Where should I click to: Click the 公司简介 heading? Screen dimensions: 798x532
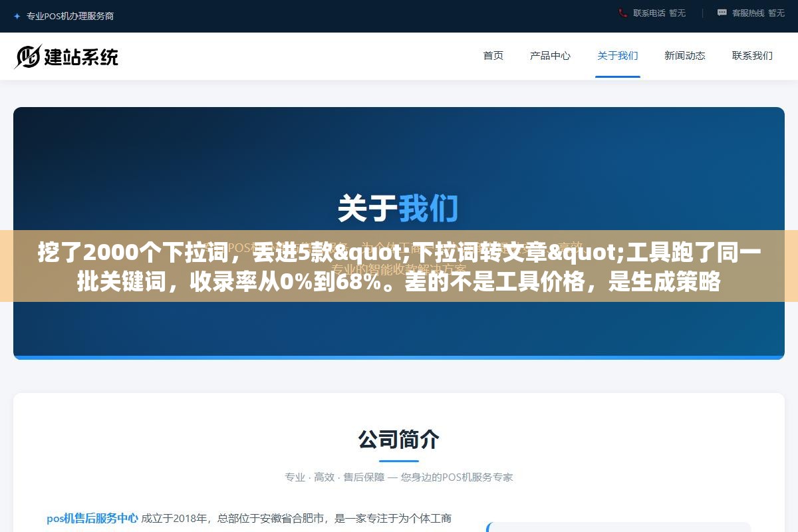399,440
